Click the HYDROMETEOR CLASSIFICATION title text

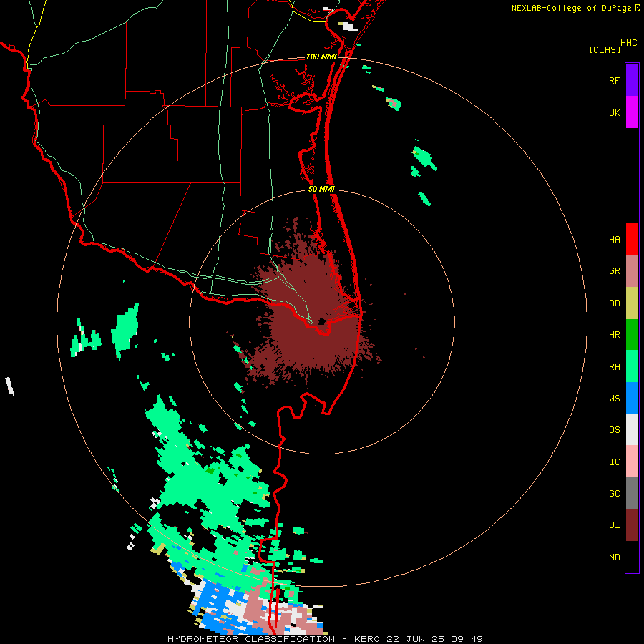pyautogui.click(x=251, y=639)
